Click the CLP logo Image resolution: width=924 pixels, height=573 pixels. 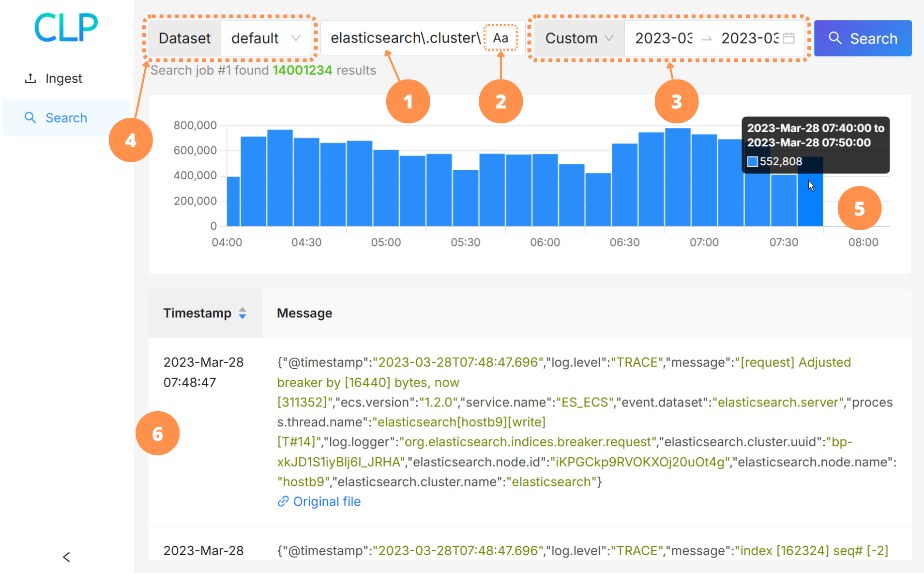(x=65, y=28)
